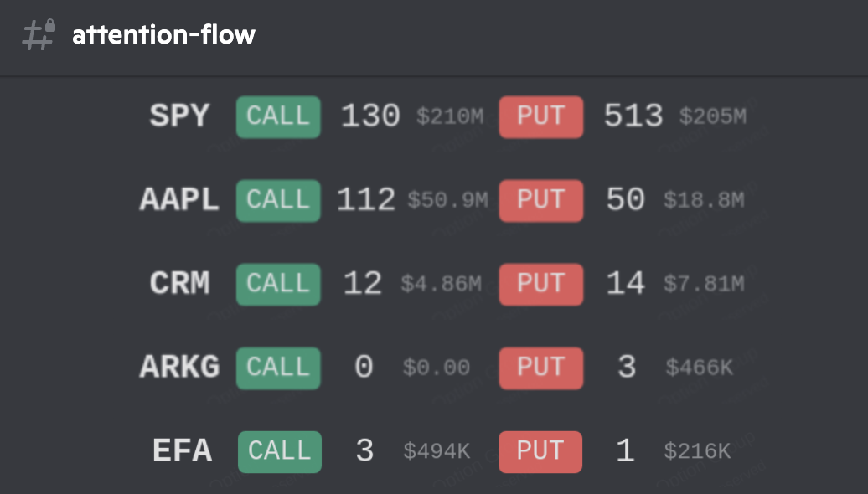This screenshot has width=868, height=494.
Task: Select the EFA PUT badge
Action: pyautogui.click(x=540, y=451)
